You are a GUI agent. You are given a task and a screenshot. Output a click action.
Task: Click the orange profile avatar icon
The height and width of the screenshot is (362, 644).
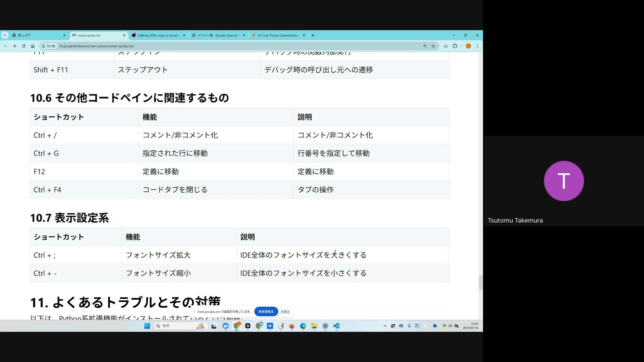(x=468, y=46)
